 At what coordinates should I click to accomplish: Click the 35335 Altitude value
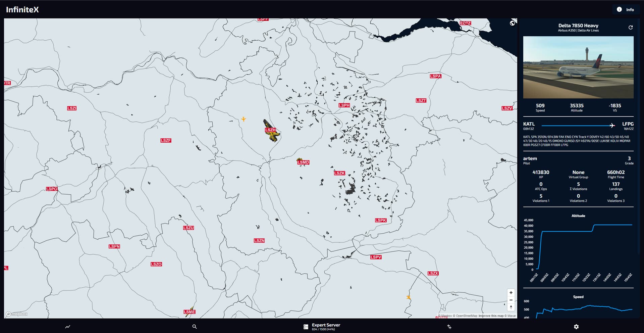click(x=577, y=105)
